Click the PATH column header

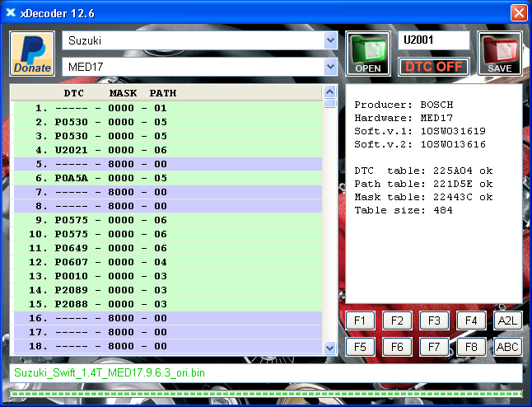tap(163, 93)
